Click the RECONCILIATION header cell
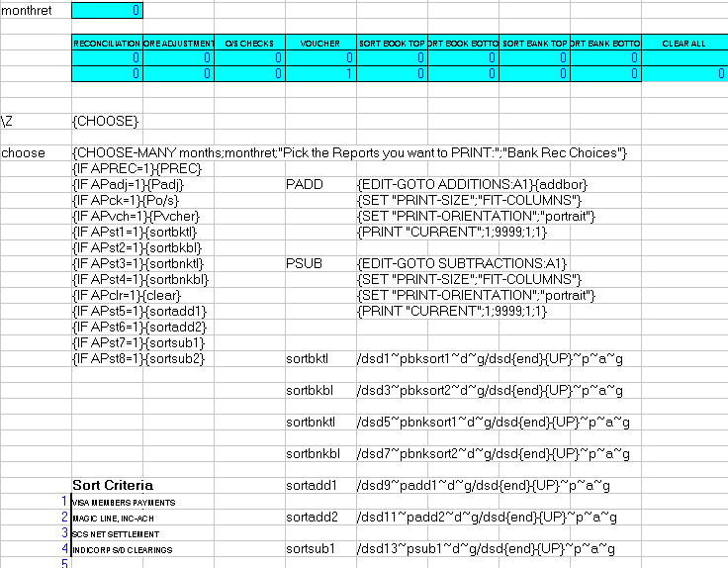This screenshot has height=568, width=728. click(107, 44)
